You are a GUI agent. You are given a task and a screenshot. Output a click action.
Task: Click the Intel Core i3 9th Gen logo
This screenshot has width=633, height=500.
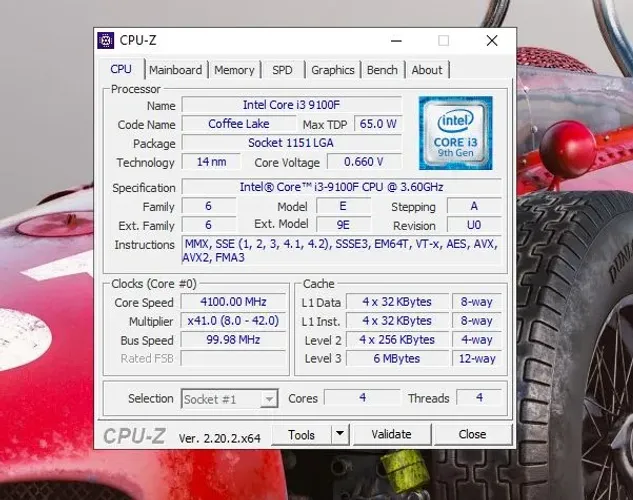455,133
